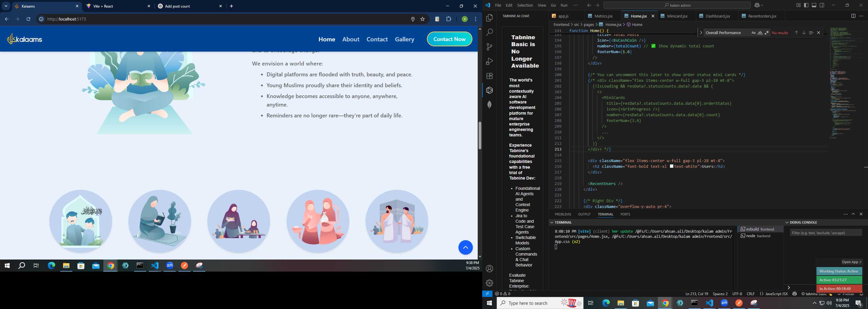Close the find widget

pos(819,33)
